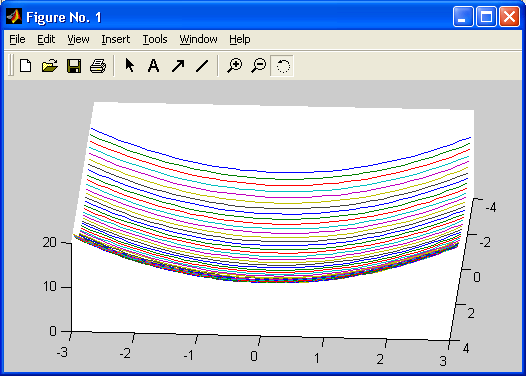This screenshot has height=376, width=526.
Task: Open the Window menu
Action: (198, 40)
